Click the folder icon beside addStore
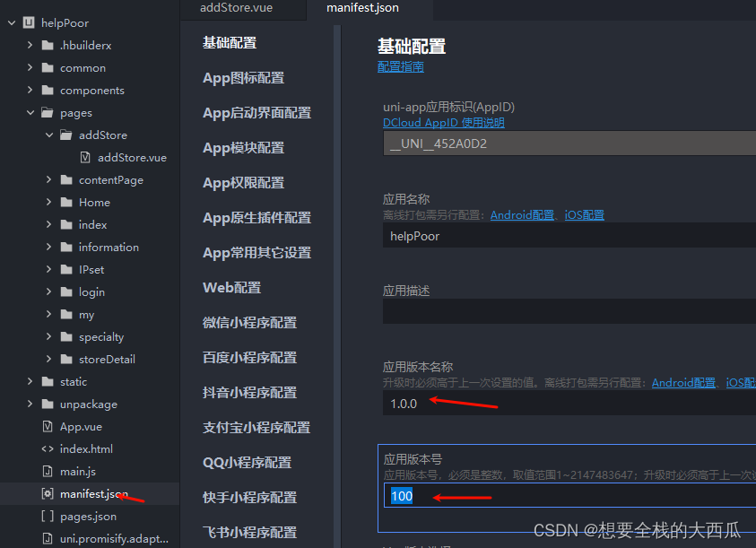The image size is (756, 548). click(x=65, y=135)
